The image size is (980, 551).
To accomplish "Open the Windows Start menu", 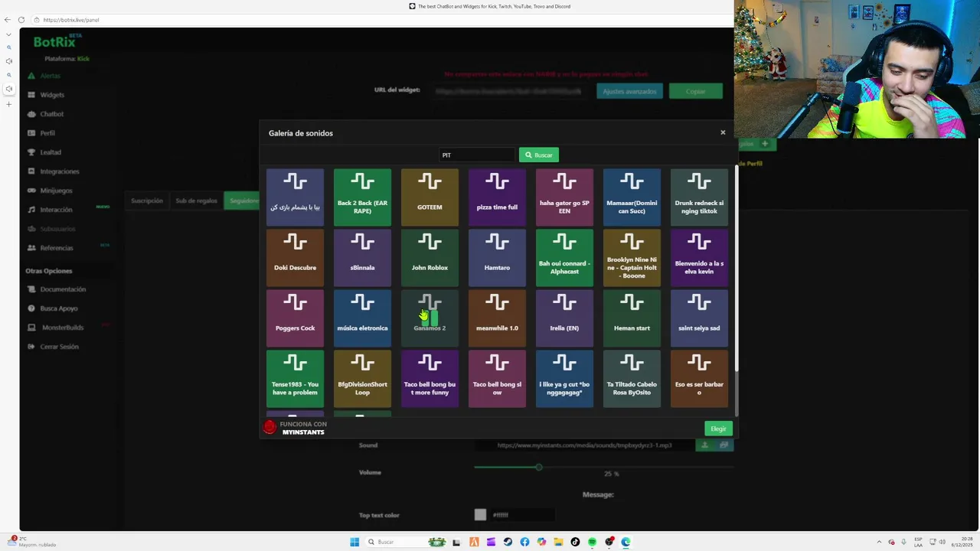I will 354,542.
